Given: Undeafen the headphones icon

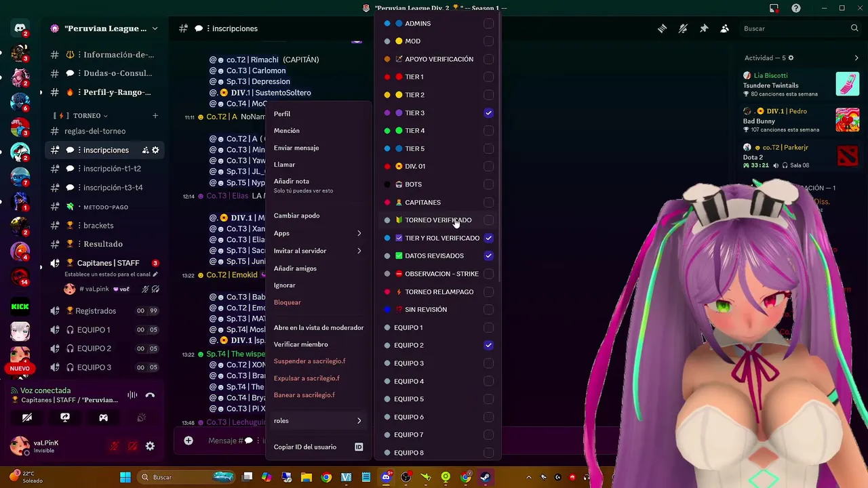Looking at the screenshot, I should (x=132, y=446).
